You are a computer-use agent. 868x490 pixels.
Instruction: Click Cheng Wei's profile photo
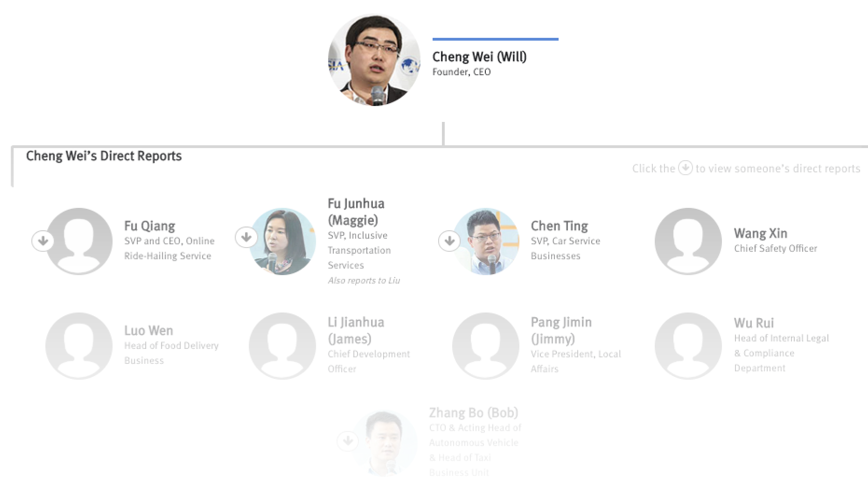pyautogui.click(x=374, y=60)
